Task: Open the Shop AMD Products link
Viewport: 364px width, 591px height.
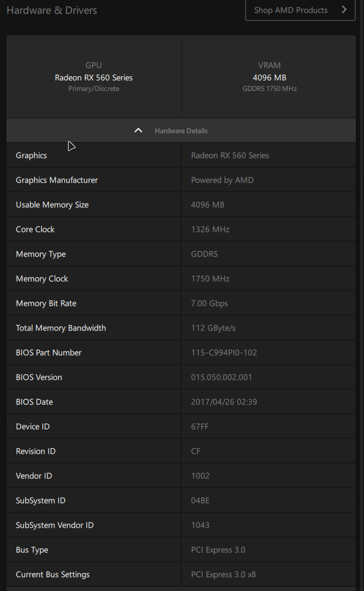Action: pos(300,10)
